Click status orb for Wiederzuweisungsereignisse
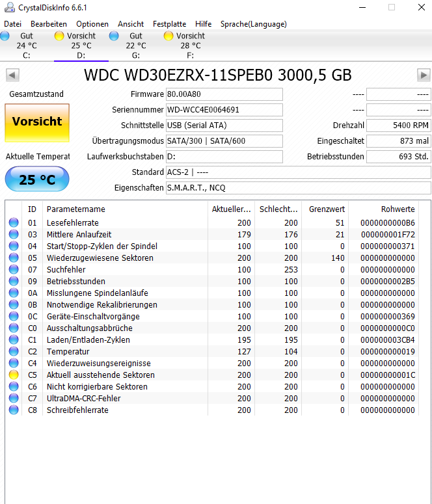The image size is (432, 504). [14, 363]
